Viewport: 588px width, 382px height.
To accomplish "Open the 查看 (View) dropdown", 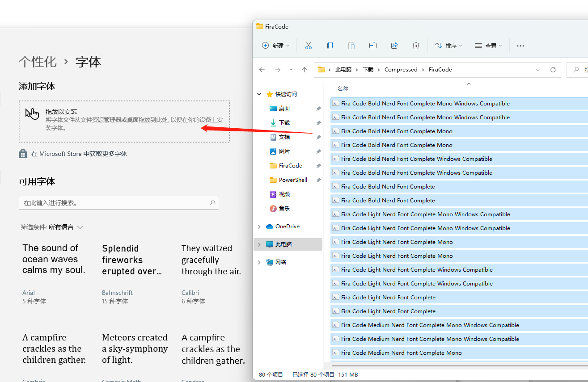I will [488, 46].
